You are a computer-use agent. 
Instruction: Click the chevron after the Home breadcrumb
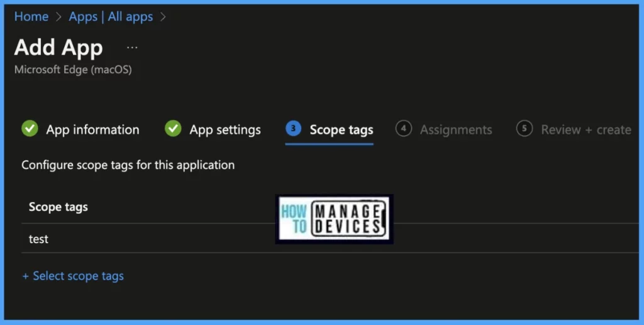[x=58, y=17]
